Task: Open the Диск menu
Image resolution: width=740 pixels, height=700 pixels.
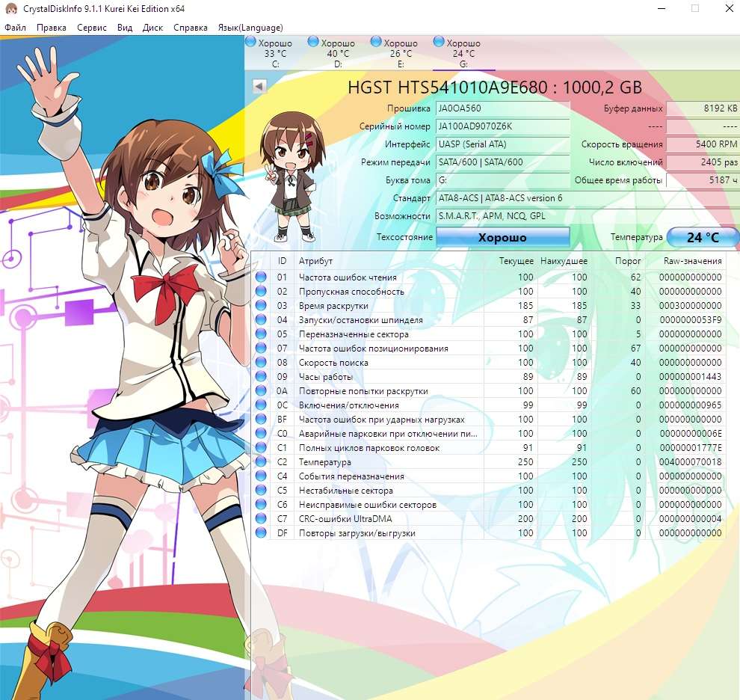Action: (152, 28)
